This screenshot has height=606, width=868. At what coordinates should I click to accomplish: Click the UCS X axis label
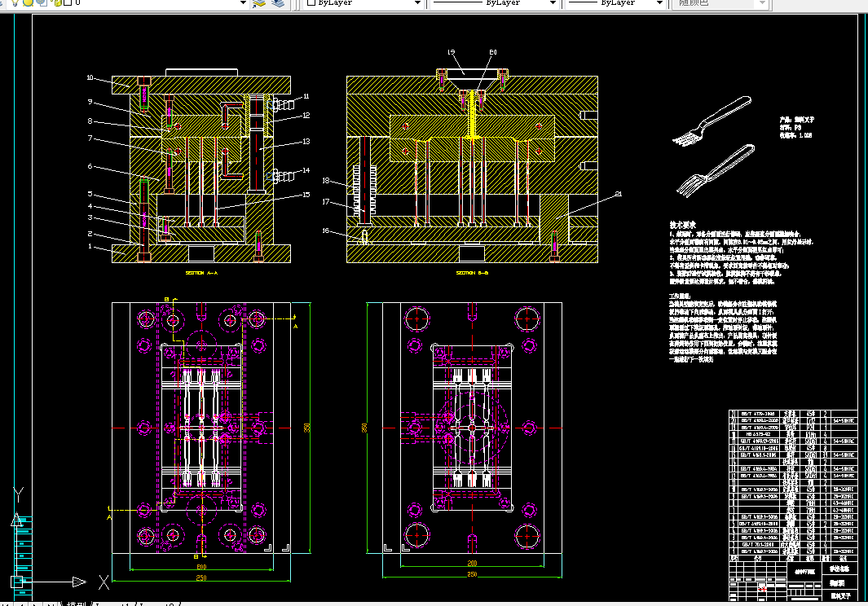point(104,582)
